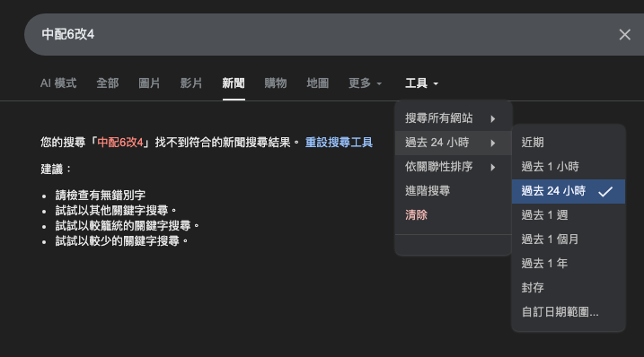Toggle the 工具 dropdown menu
644x357 pixels.
[x=421, y=83]
